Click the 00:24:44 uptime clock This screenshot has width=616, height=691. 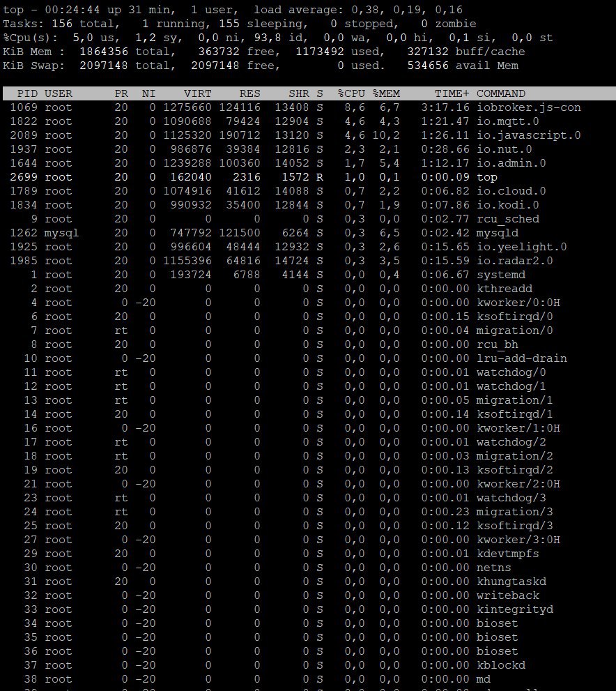click(x=72, y=10)
